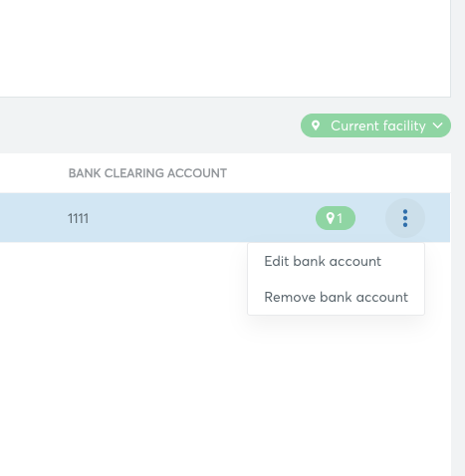This screenshot has width=465, height=476.
Task: Select the highlighted bank account row
Action: 225,218
